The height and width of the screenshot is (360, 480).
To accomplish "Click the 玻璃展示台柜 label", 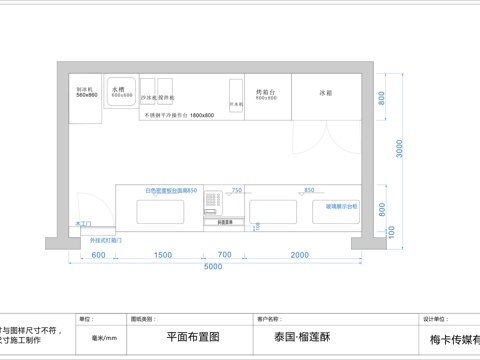I will click(342, 206).
